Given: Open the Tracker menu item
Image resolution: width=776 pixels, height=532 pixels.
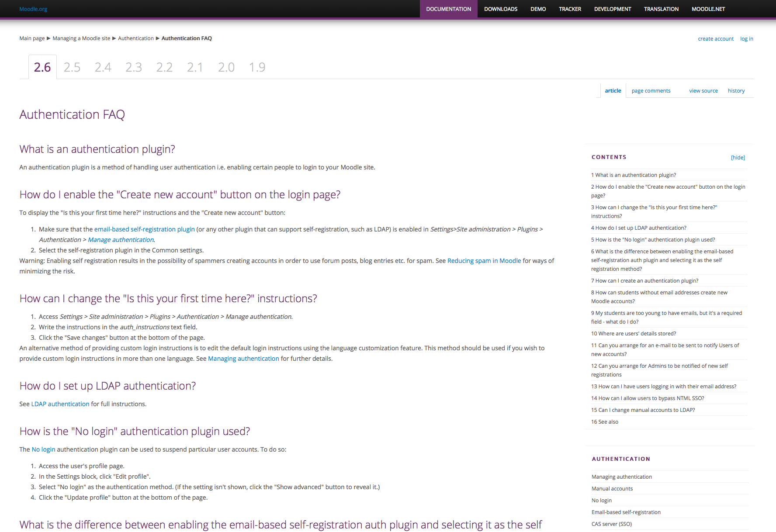Looking at the screenshot, I should point(570,9).
